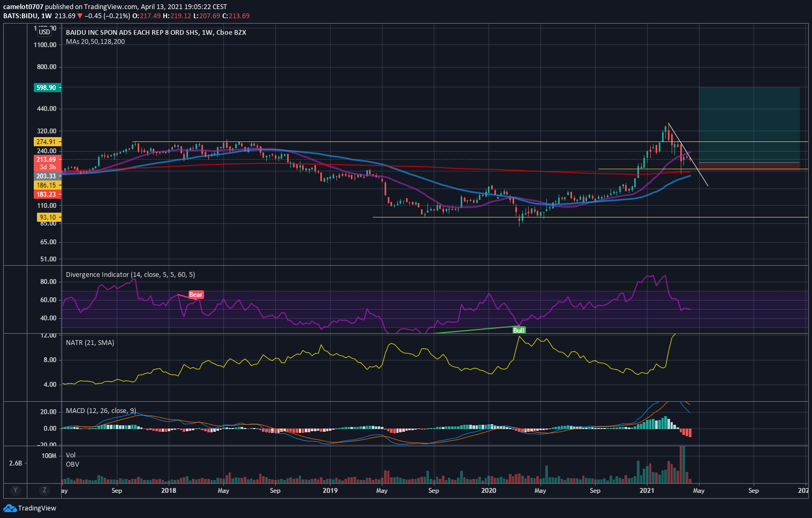Click the 274.91 resistance price label

pyautogui.click(x=47, y=142)
